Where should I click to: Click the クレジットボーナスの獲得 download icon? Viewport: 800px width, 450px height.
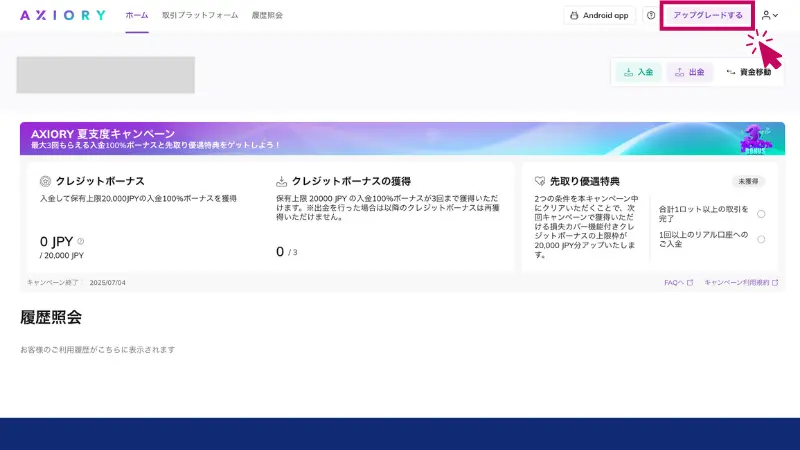(x=282, y=182)
